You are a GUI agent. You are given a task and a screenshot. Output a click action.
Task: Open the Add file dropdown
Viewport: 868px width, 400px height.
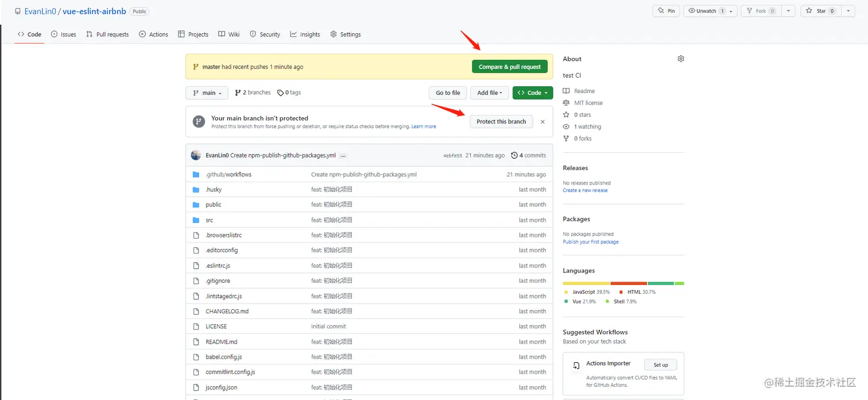(x=489, y=93)
